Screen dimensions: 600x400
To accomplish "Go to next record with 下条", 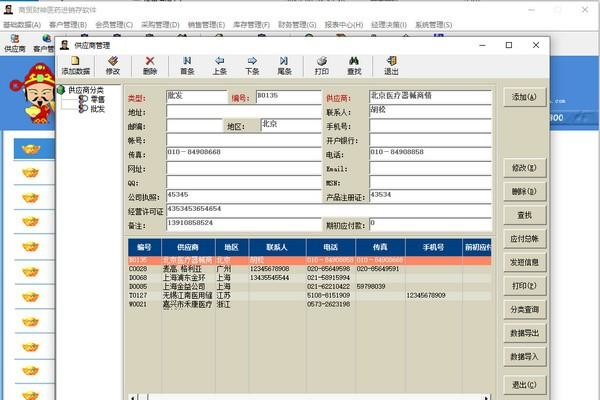I will pyautogui.click(x=252, y=66).
